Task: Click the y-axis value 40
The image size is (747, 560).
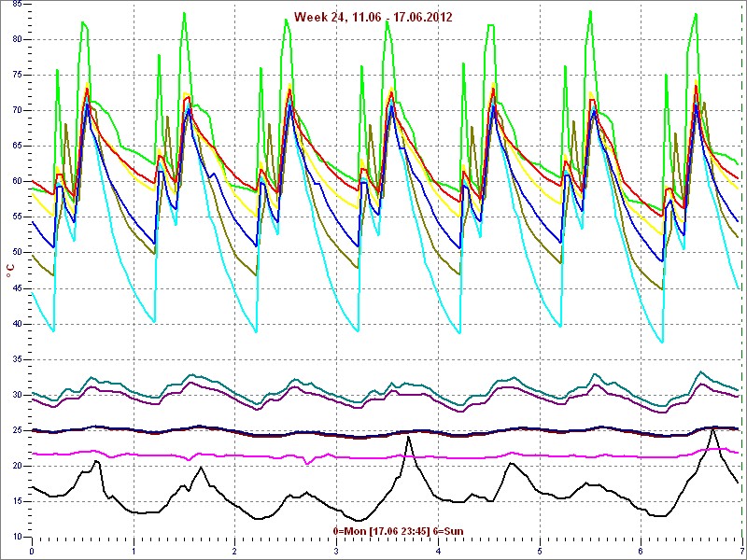Action: 16,324
